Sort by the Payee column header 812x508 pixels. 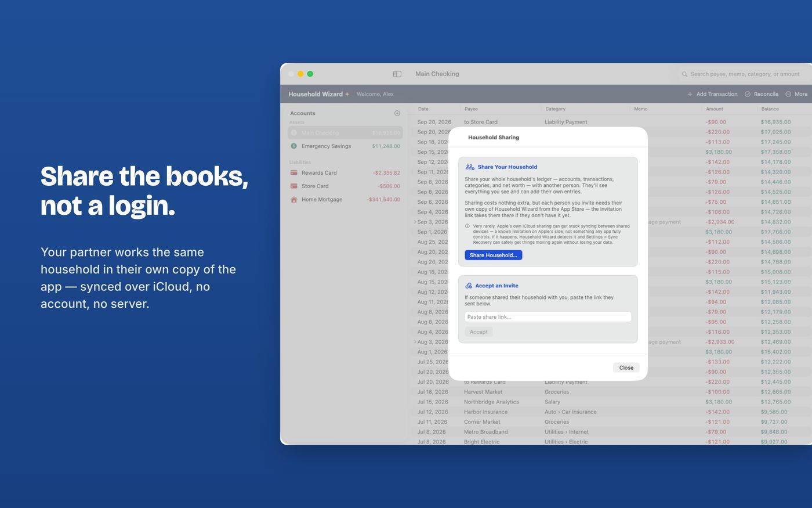(x=471, y=109)
